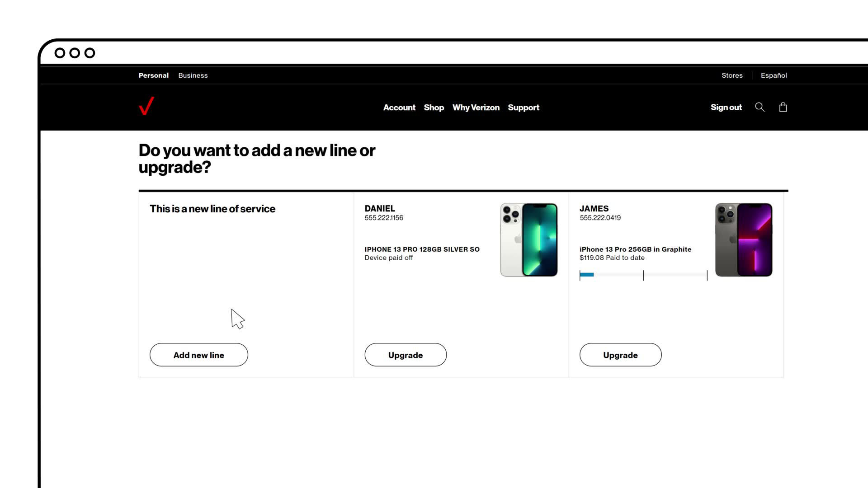Click Upgrade button for James
This screenshot has width=868, height=488.
621,355
